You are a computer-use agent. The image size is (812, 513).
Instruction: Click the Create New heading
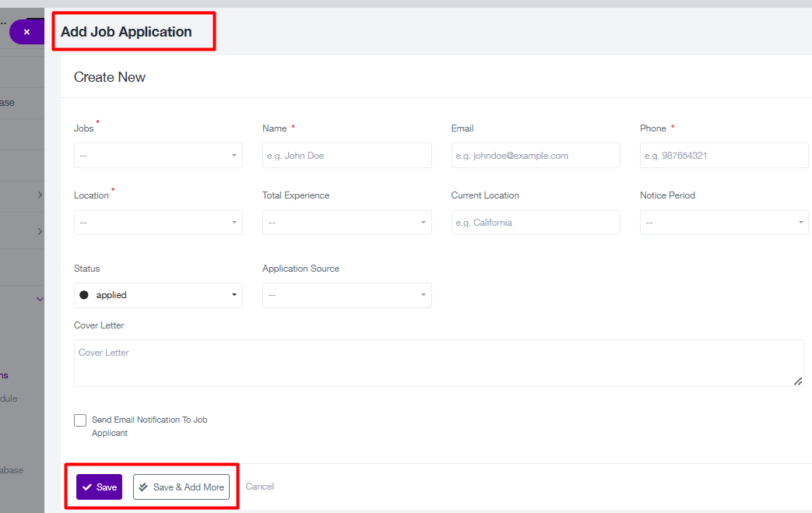point(110,77)
